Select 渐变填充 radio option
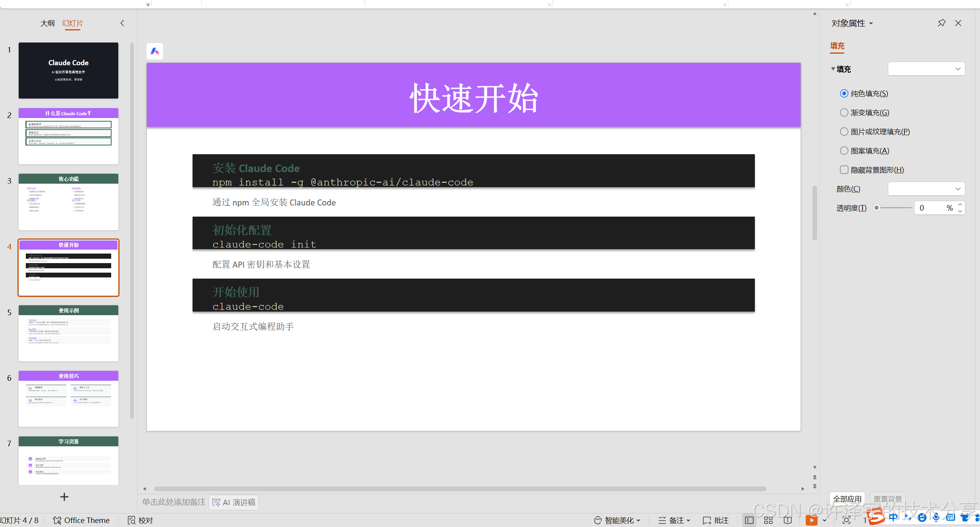The image size is (980, 527). [x=844, y=112]
